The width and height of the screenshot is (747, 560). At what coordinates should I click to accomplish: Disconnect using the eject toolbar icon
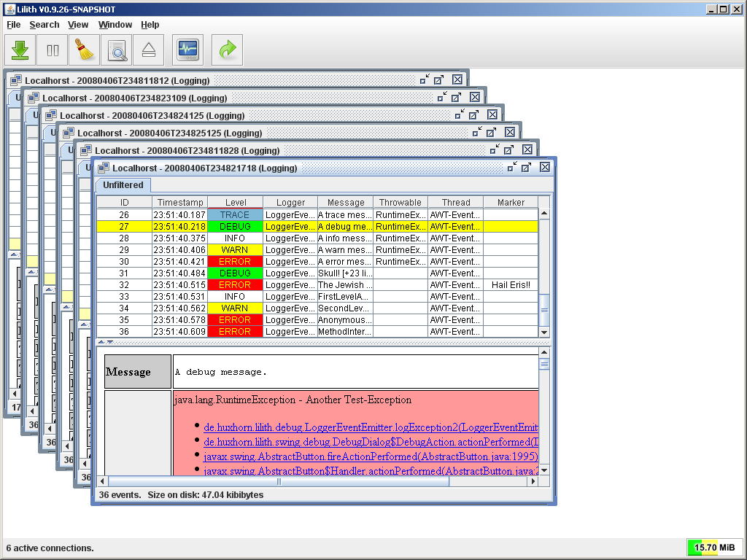148,50
